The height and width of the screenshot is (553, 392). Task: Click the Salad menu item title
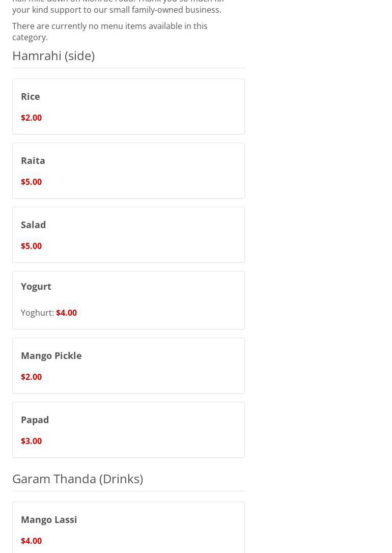34,225
